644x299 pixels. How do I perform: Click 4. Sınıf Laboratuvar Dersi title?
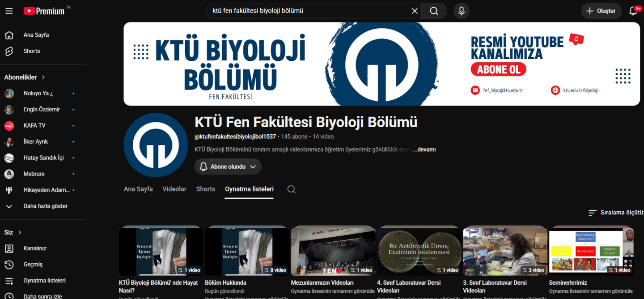[x=409, y=286]
